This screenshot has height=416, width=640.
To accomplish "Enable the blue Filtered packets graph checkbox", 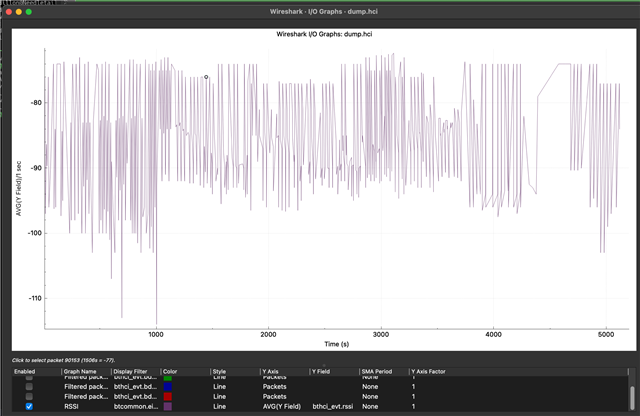I will (x=29, y=386).
